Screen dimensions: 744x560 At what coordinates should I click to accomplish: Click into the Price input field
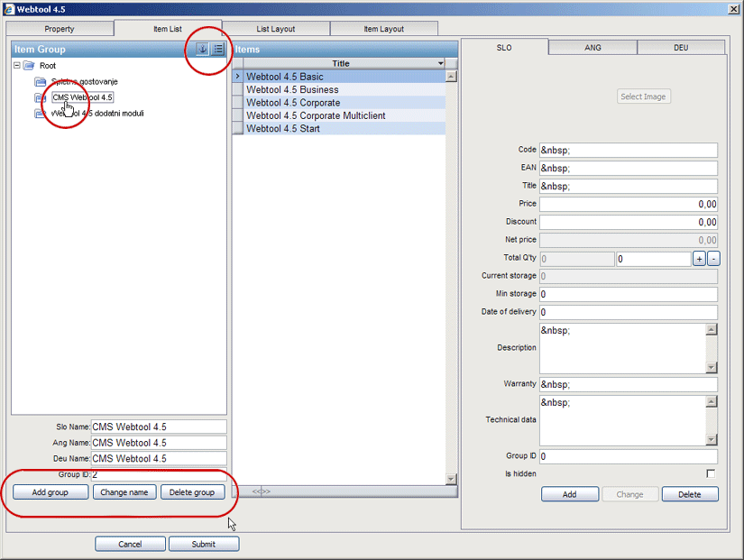pos(628,205)
